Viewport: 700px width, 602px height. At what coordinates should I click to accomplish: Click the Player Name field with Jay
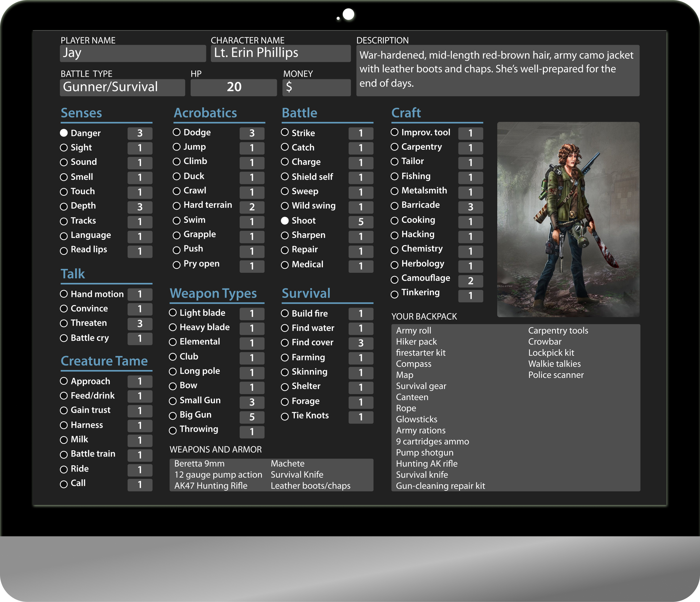(x=133, y=53)
